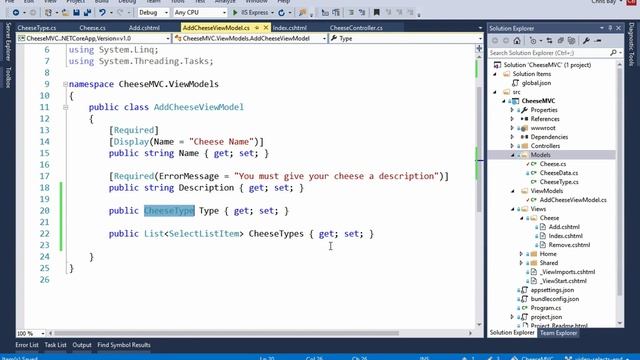The width and height of the screenshot is (640, 360).
Task: Expand the Properties node
Action: click(x=513, y=110)
